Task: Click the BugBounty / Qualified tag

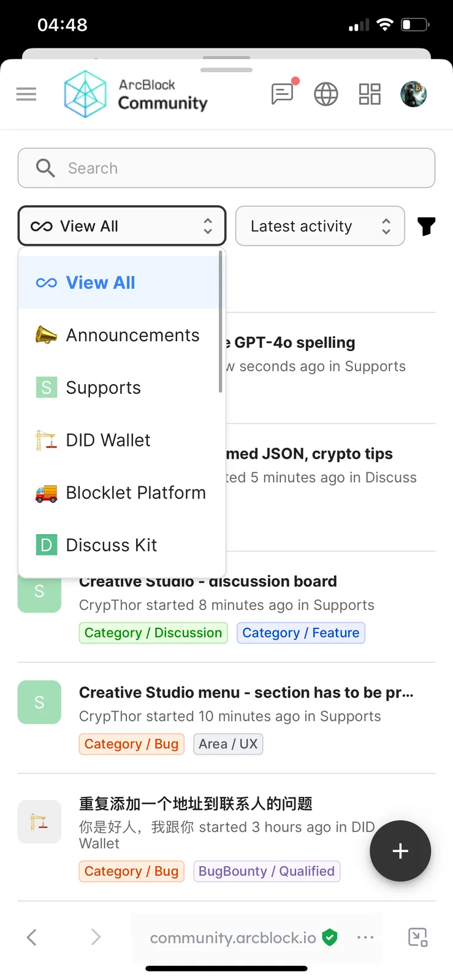Action: [x=267, y=871]
